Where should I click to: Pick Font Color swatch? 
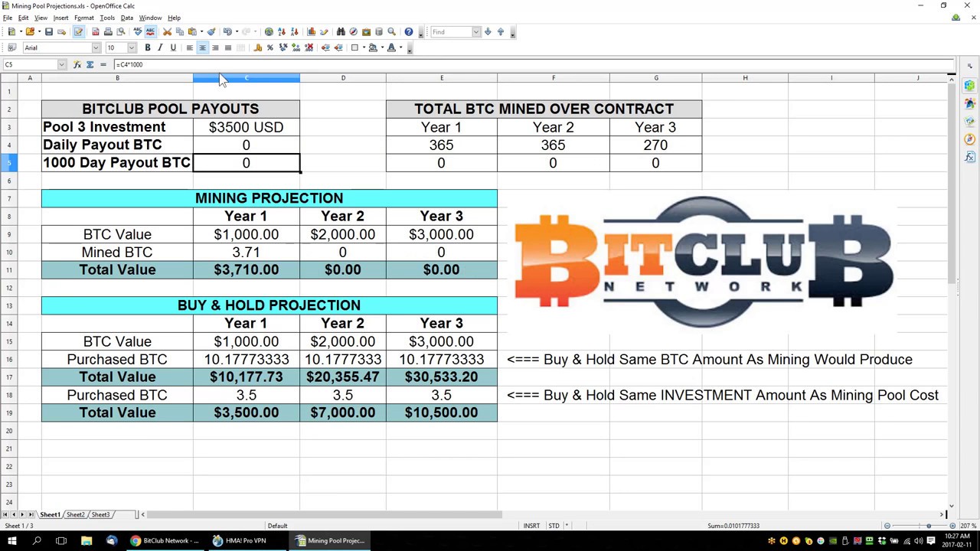pyautogui.click(x=391, y=47)
